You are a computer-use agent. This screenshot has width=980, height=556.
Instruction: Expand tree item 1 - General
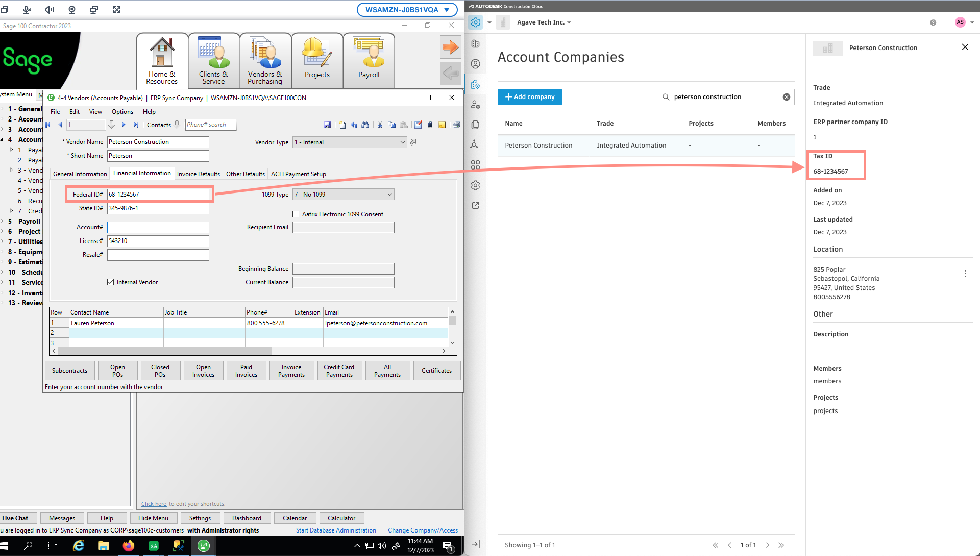click(3, 109)
